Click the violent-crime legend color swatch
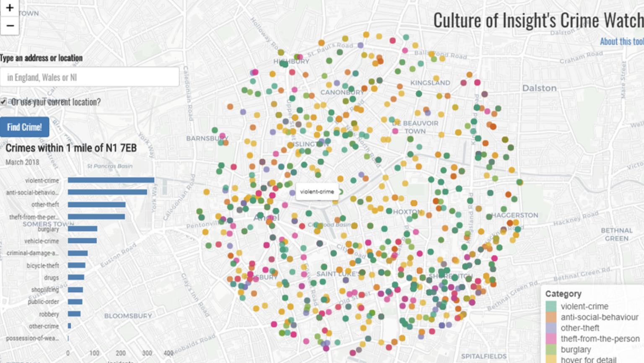 (x=551, y=306)
